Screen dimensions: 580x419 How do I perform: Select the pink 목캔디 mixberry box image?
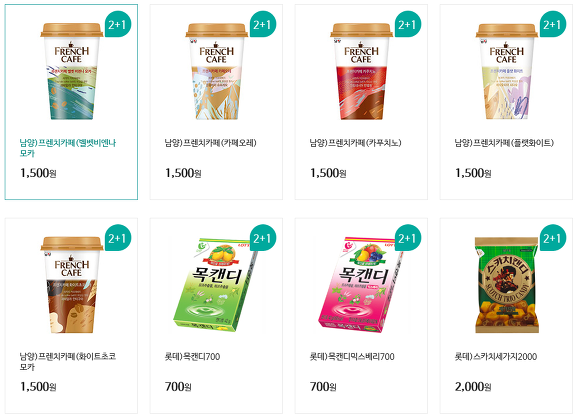[x=361, y=285]
